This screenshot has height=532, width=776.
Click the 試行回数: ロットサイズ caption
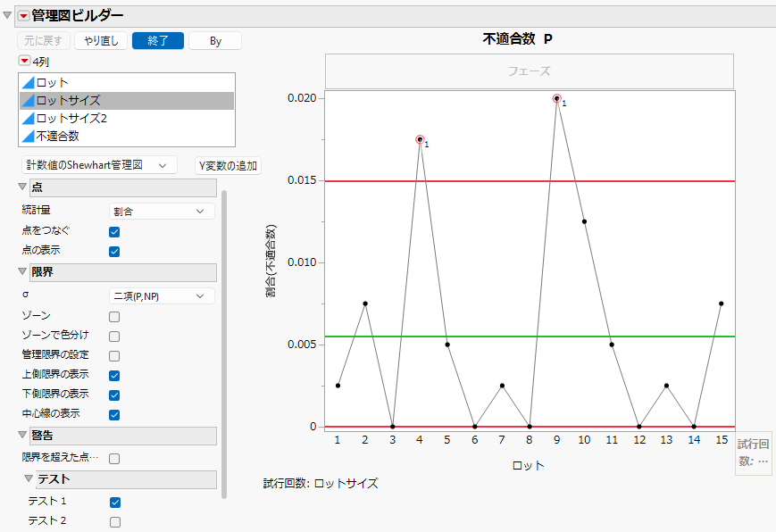pos(321,483)
